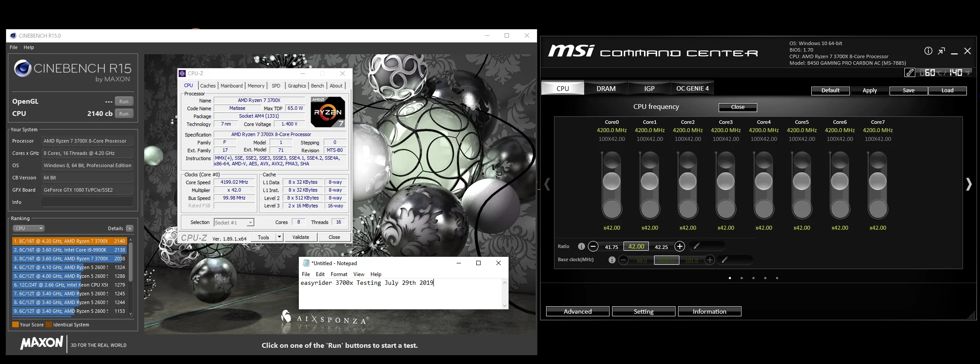980x364 pixels.
Task: Click the pencil icon beside the temperature readout
Action: (910, 73)
